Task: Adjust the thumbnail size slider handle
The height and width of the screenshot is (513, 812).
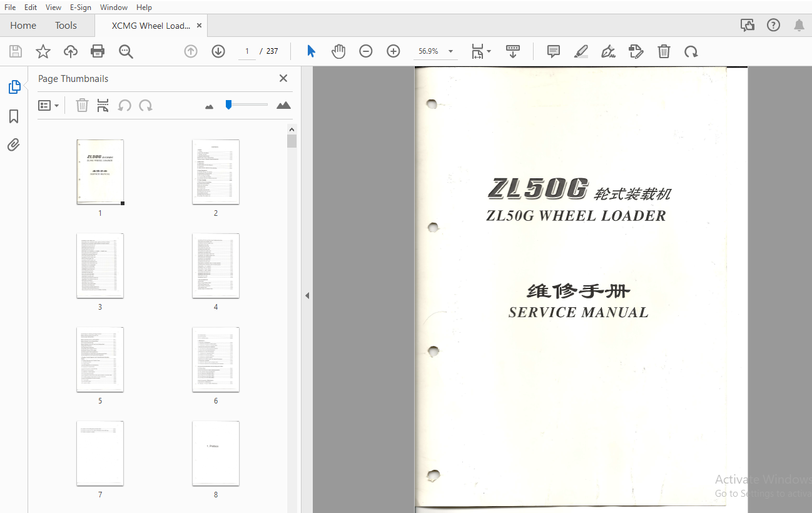Action: (x=229, y=104)
